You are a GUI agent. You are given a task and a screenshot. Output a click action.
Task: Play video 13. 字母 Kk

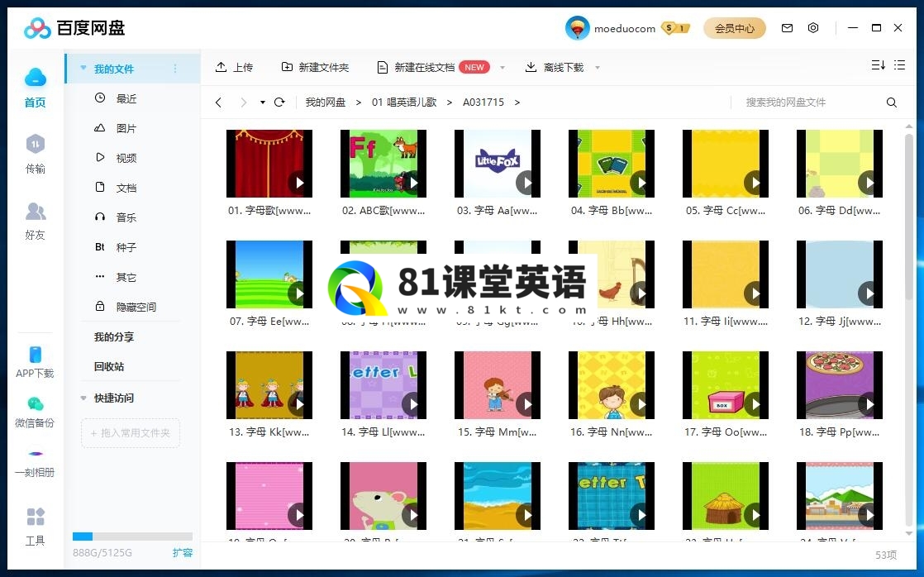299,404
